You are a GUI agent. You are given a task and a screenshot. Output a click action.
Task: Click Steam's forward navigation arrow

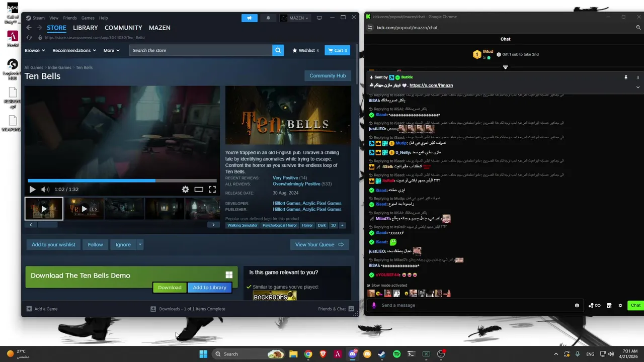tap(40, 28)
